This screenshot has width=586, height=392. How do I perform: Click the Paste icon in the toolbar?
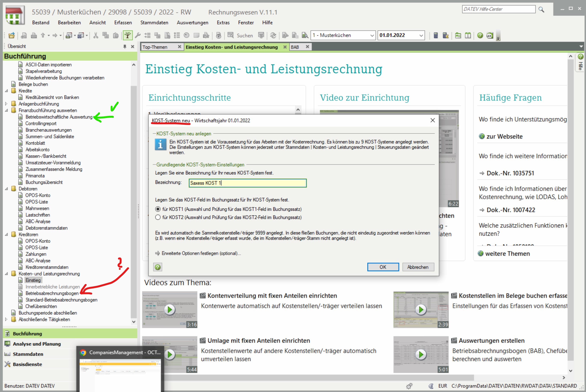tap(116, 35)
